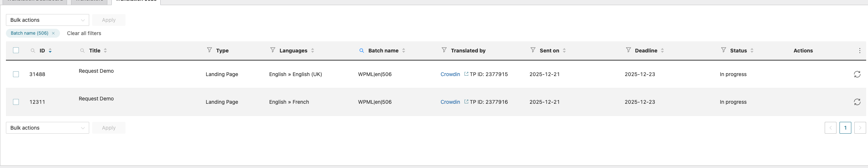The width and height of the screenshot is (868, 168).
Task: Expand the bottom Bulk actions dropdown
Action: (x=47, y=128)
